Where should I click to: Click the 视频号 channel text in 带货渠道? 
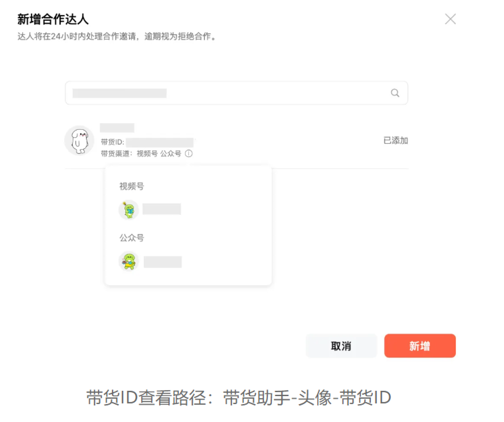point(147,154)
